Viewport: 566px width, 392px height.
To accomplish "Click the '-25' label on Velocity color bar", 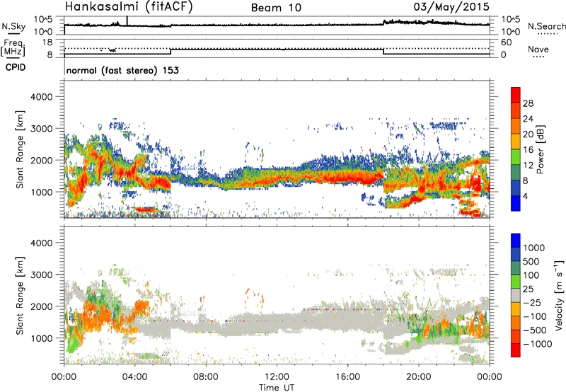I will click(533, 302).
